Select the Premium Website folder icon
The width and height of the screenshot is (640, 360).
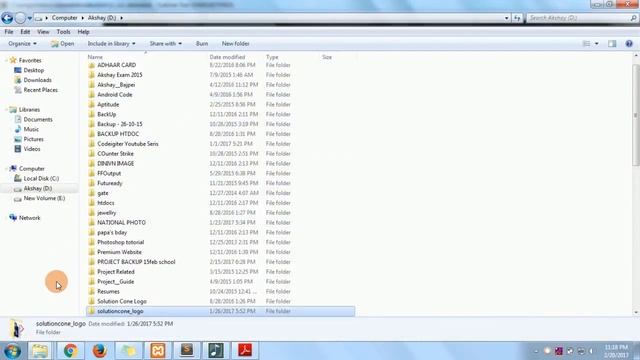pyautogui.click(x=91, y=252)
